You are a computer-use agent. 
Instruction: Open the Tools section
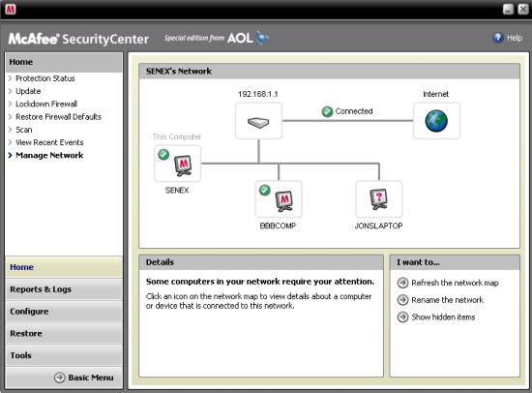pos(64,355)
